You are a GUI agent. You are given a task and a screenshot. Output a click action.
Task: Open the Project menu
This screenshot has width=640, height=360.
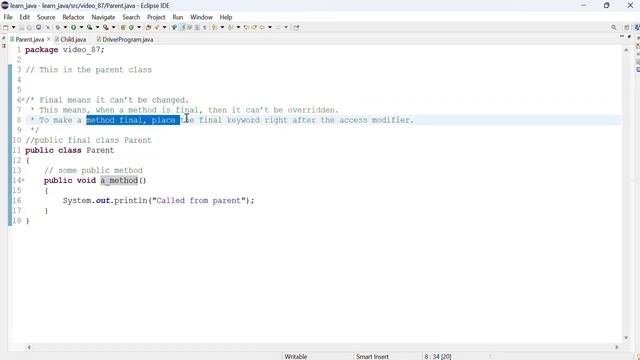(x=156, y=17)
